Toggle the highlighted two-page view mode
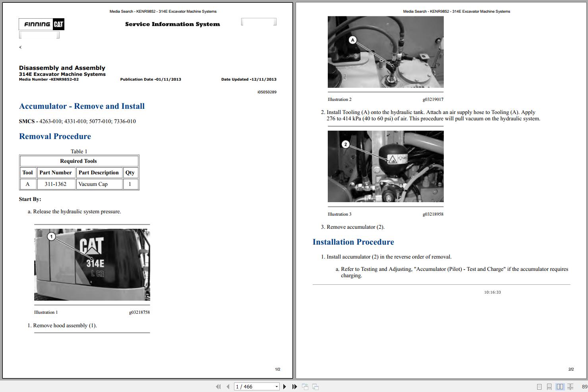Viewport: 588px width, 392px height. pos(560,386)
